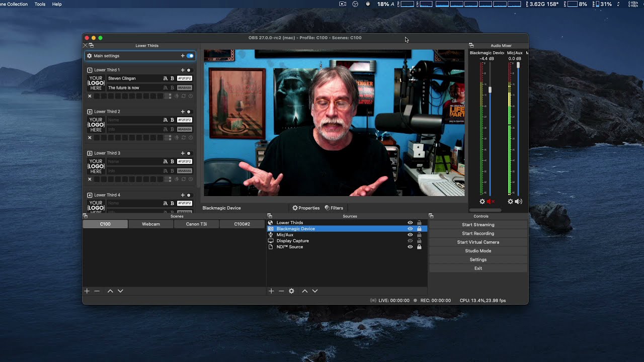644x362 pixels.
Task: Remove the selected source with the minus icon
Action: click(x=281, y=291)
